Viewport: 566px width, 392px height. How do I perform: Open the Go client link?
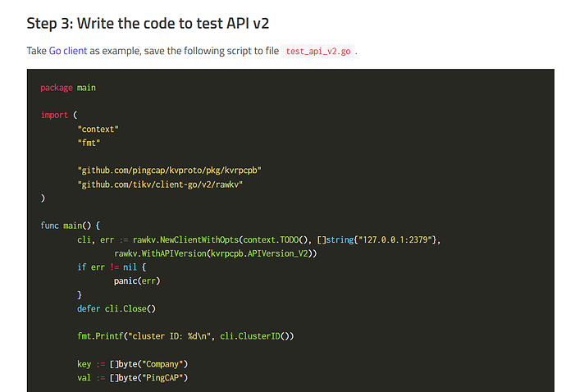coord(68,51)
